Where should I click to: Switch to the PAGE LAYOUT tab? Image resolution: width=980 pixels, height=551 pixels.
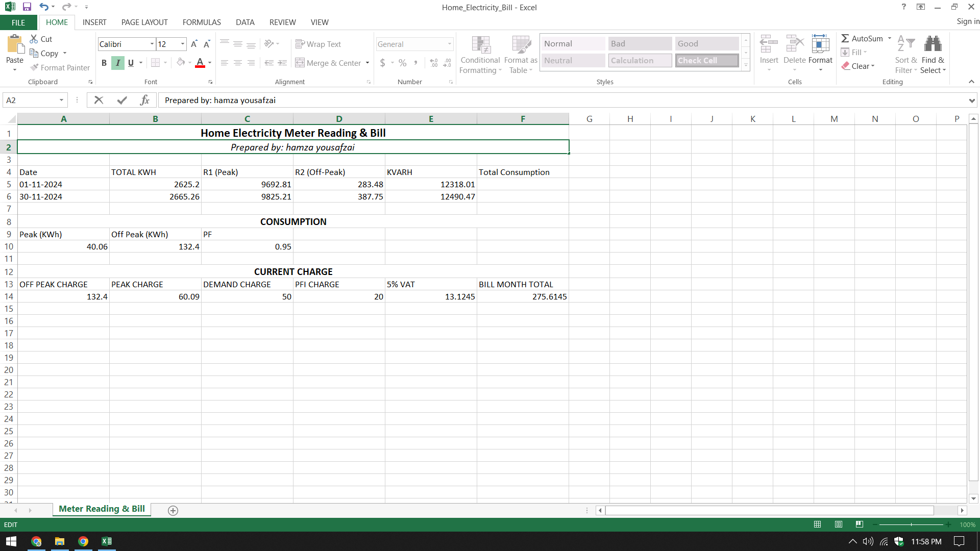point(144,22)
